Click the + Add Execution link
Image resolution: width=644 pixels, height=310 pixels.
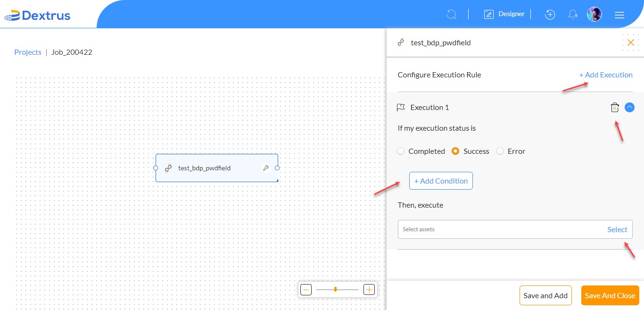[x=606, y=75]
